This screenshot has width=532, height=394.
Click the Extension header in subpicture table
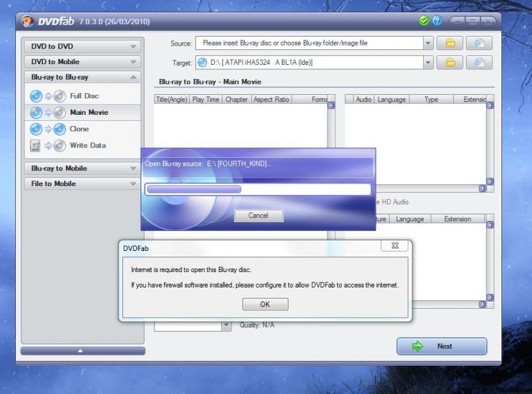point(458,219)
